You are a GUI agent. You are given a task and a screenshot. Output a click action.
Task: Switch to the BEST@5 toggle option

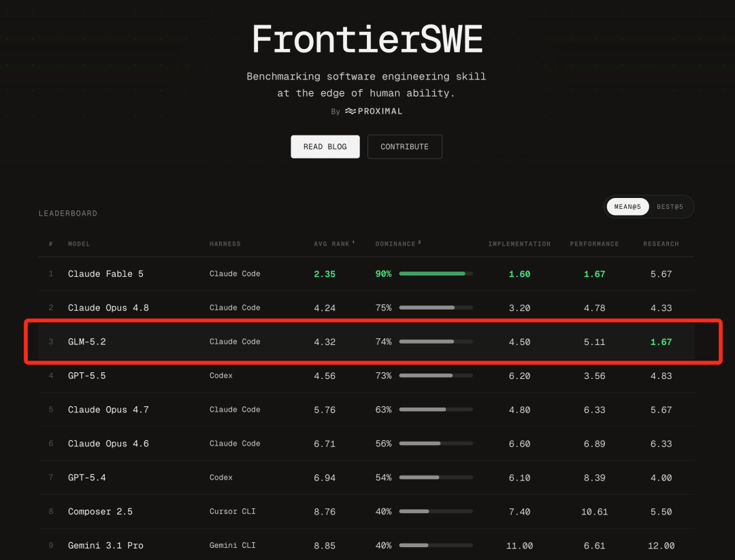pyautogui.click(x=670, y=207)
